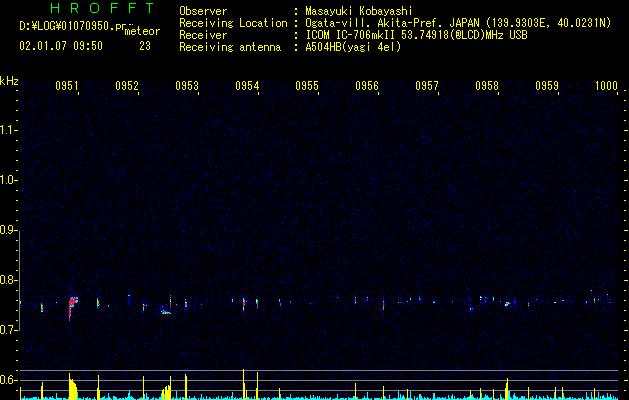Click the A504HB(yagi 4el) antenna text
This screenshot has height=400, width=629.
coord(353,47)
